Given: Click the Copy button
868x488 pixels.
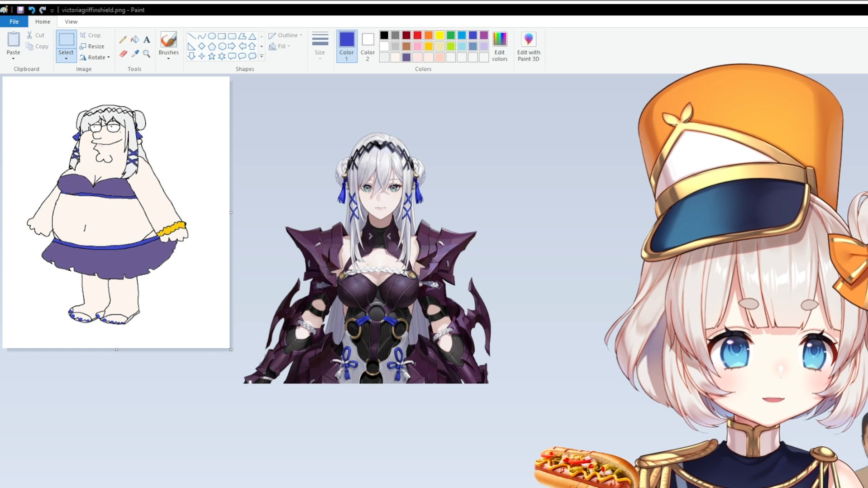Looking at the screenshot, I should click(x=37, y=46).
